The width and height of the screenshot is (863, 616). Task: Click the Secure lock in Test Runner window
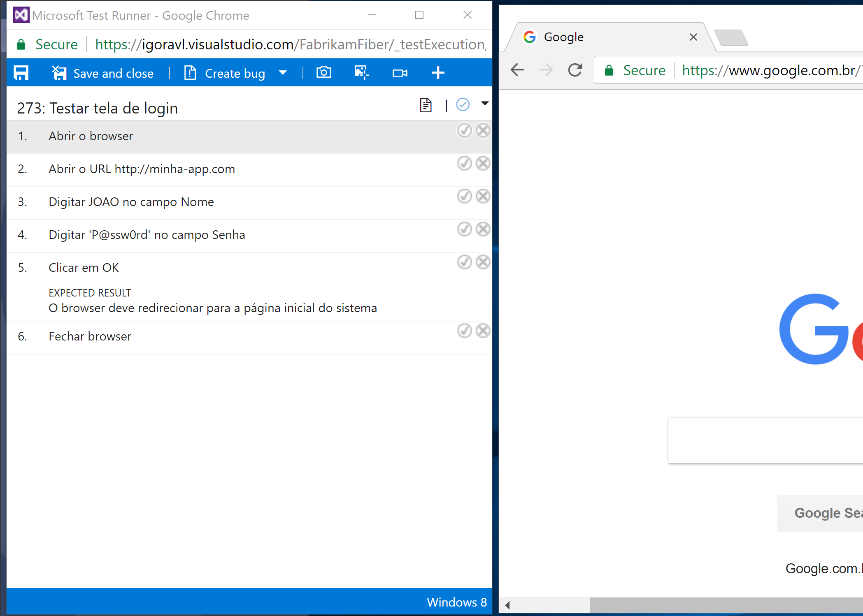pos(21,44)
